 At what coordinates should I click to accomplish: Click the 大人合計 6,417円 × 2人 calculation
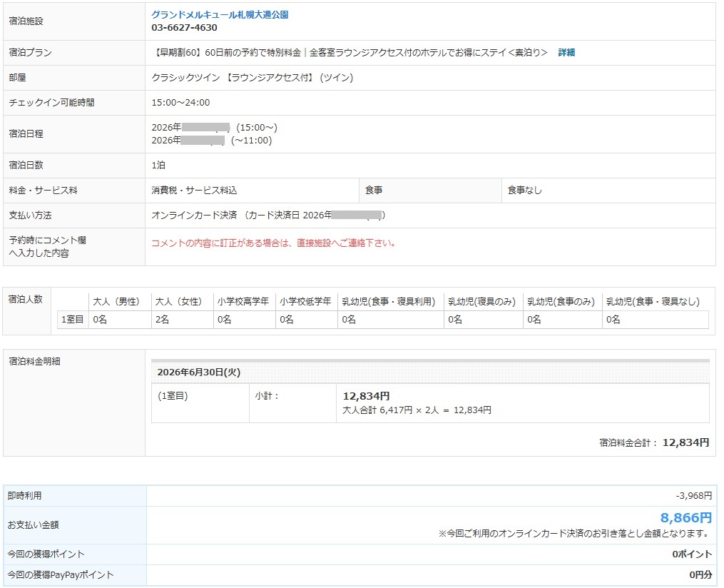[x=417, y=410]
